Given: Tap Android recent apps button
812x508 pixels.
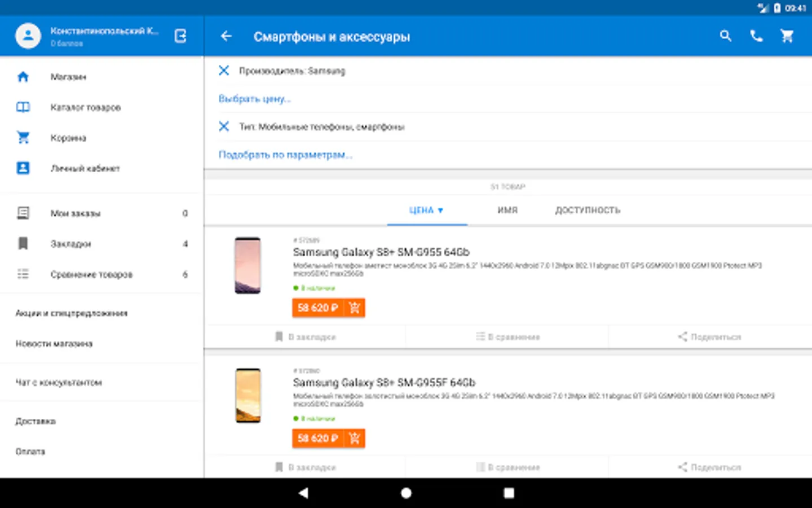Looking at the screenshot, I should tap(509, 493).
